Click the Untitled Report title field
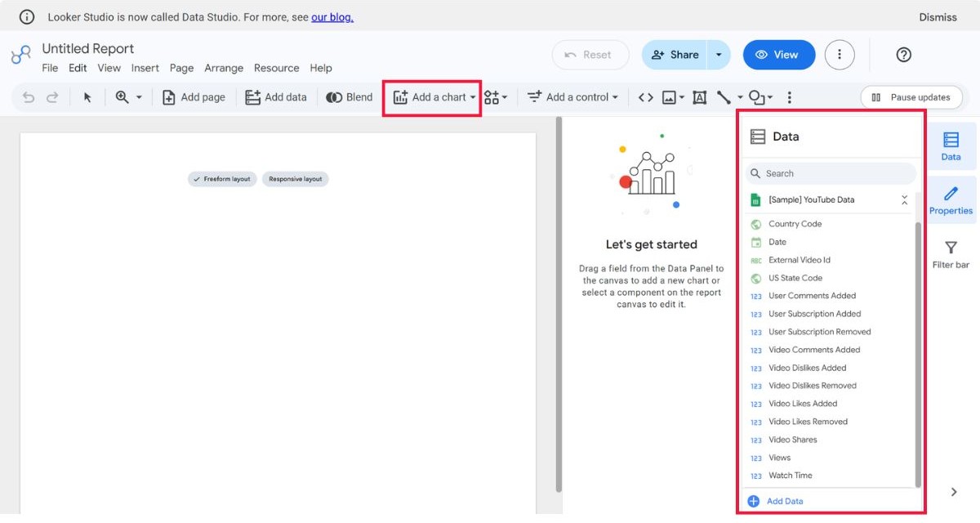The width and height of the screenshot is (980, 523). [88, 49]
